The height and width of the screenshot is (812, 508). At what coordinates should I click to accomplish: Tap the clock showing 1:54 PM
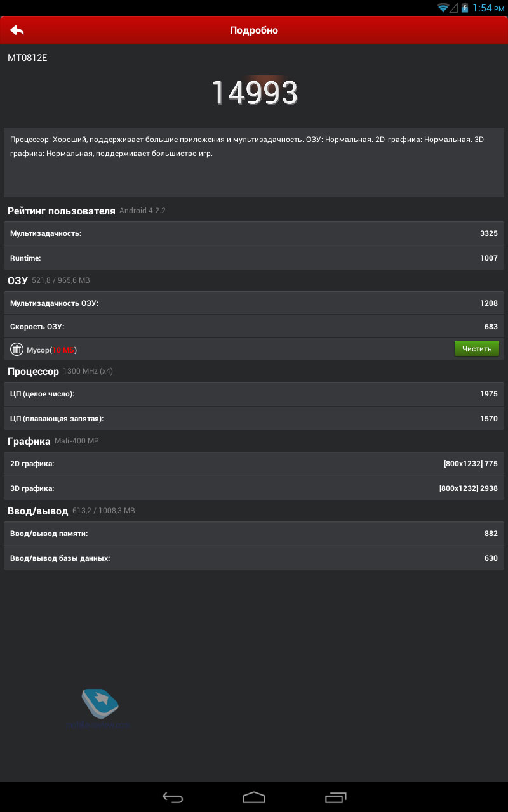[488, 8]
